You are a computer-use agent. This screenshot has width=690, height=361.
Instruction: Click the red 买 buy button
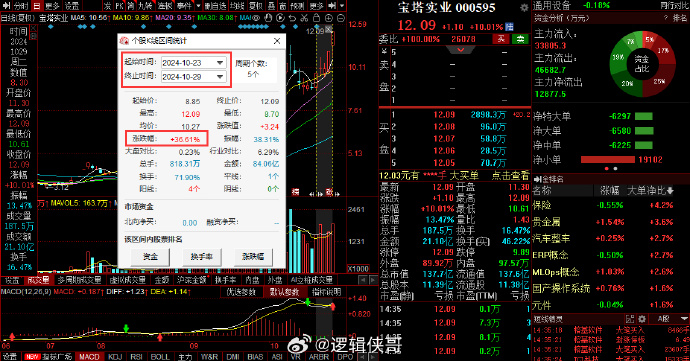point(501,39)
